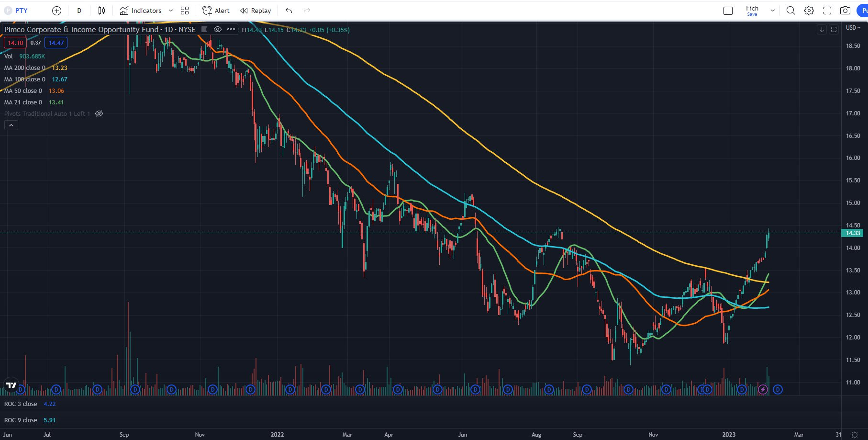The width and height of the screenshot is (868, 440).
Task: Open the Indicators dialog
Action: (141, 11)
